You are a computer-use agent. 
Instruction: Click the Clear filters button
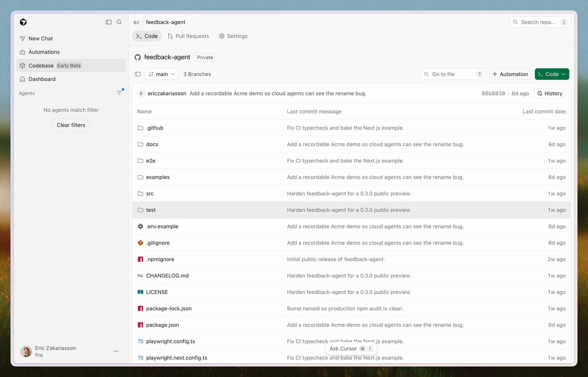(x=71, y=125)
